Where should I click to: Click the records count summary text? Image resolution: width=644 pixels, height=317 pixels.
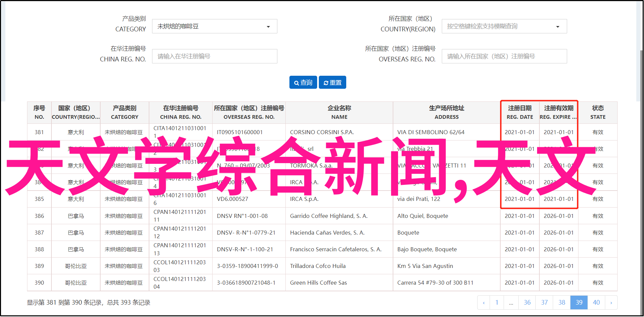coord(89,303)
